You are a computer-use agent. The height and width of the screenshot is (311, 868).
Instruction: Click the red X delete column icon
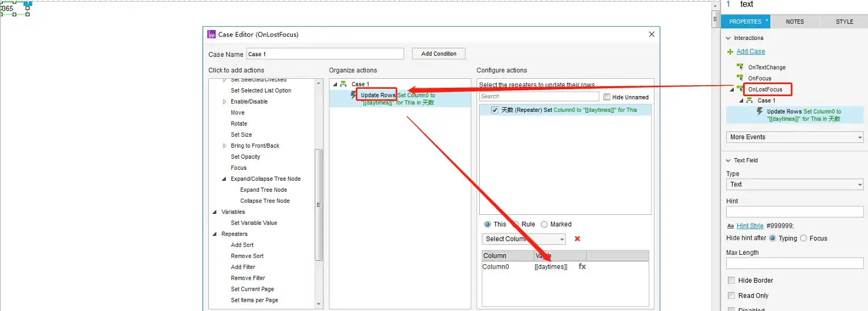[577, 239]
